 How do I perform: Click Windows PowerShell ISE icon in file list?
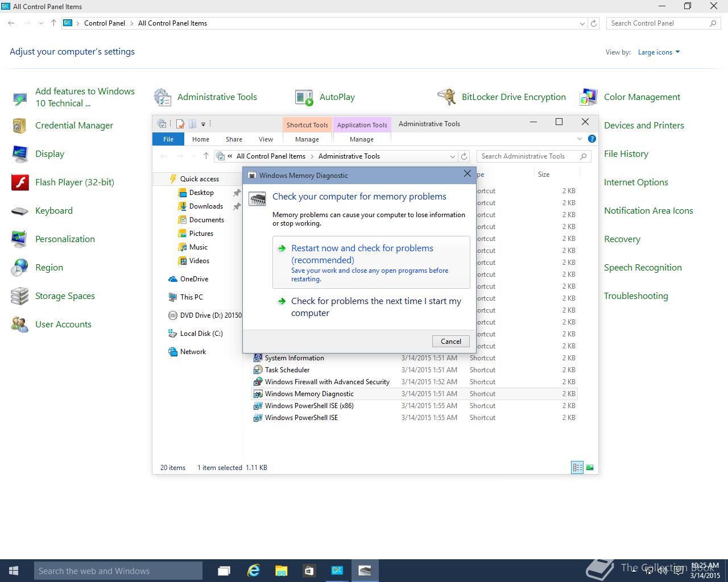tap(258, 418)
